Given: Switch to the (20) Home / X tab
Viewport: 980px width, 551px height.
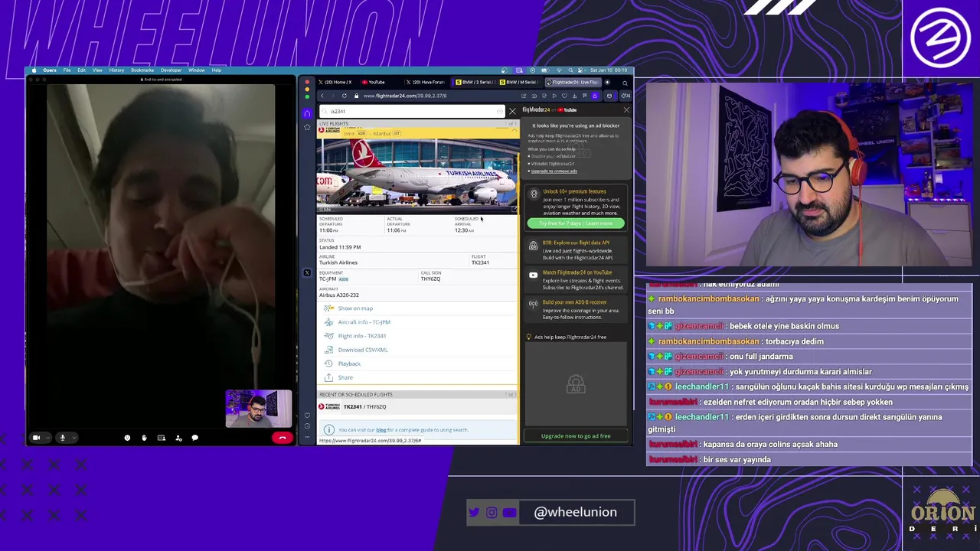Looking at the screenshot, I should 337,82.
